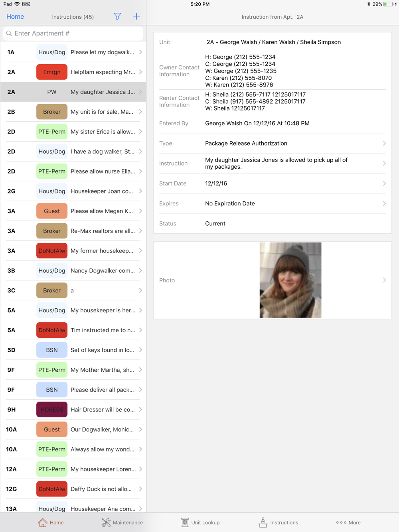Expand the Expires row chevron
This screenshot has width=399, height=532.
pos(384,203)
